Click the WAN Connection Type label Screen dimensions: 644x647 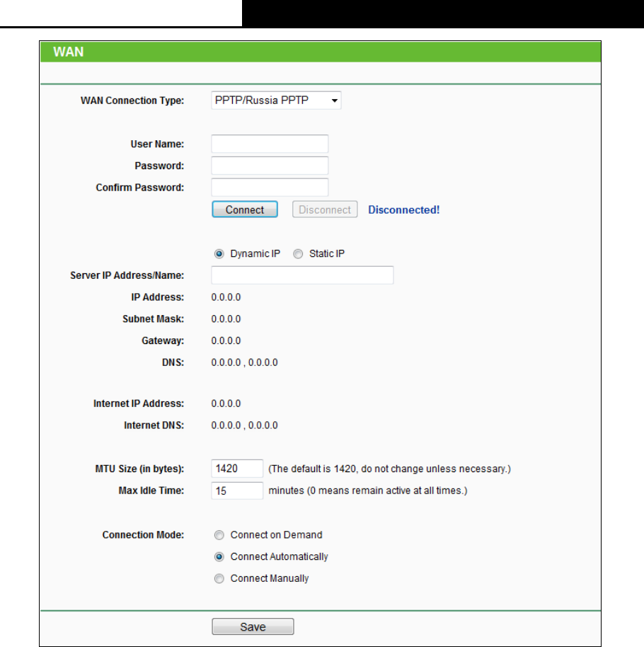coord(132,101)
